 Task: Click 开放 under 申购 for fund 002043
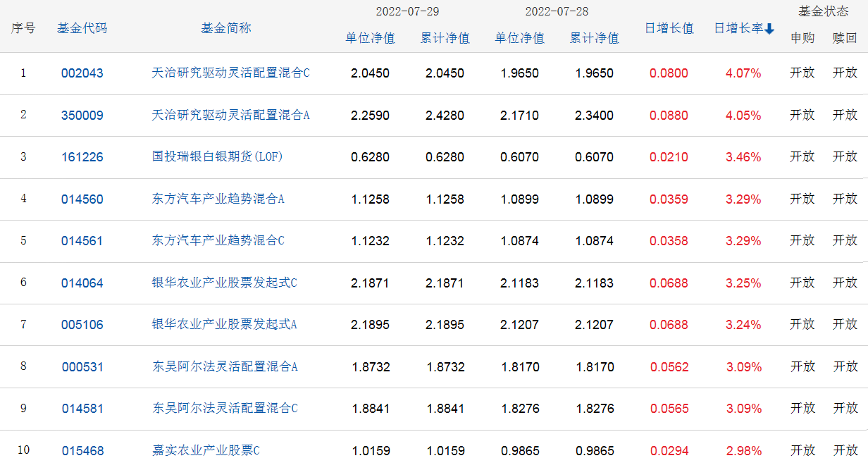(x=802, y=73)
